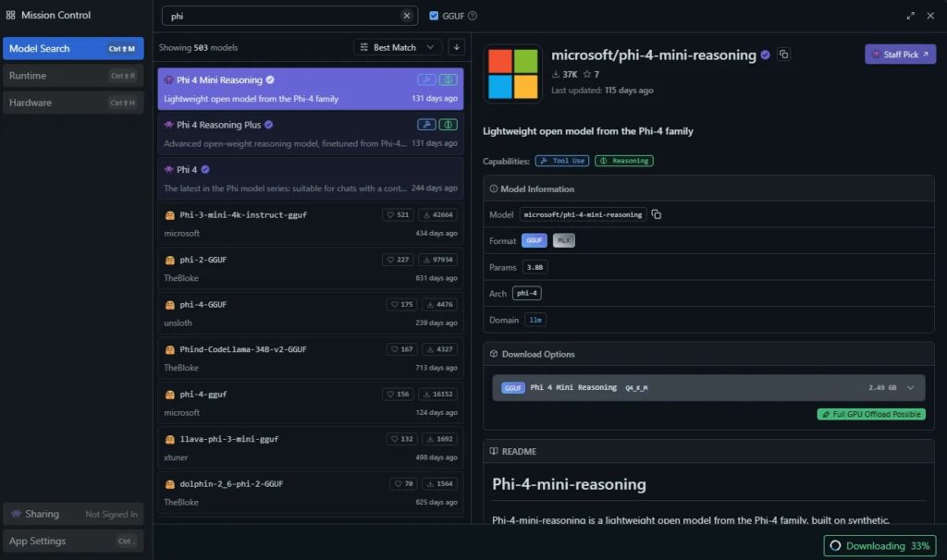Clear the search field with the X icon

(407, 16)
